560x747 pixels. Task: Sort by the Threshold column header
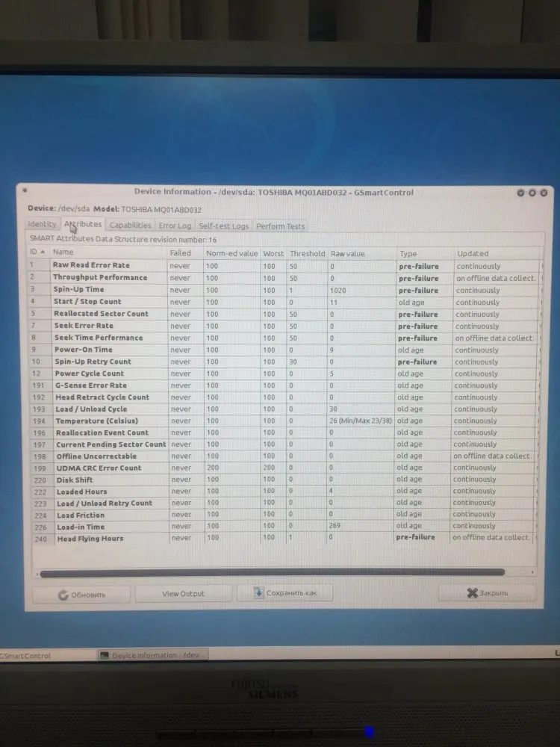307,253
